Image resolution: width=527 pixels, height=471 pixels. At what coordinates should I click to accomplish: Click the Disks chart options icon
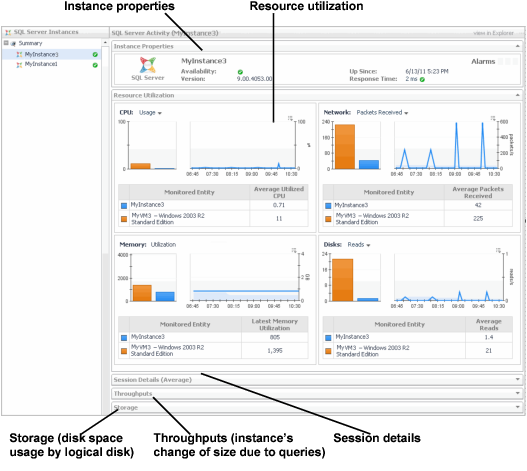tap(498, 250)
